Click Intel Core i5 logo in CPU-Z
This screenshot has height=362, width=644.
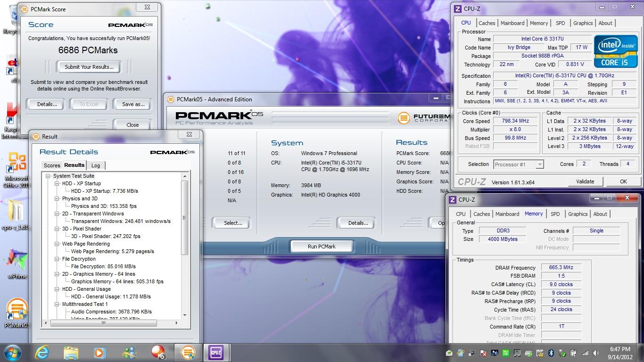click(615, 51)
